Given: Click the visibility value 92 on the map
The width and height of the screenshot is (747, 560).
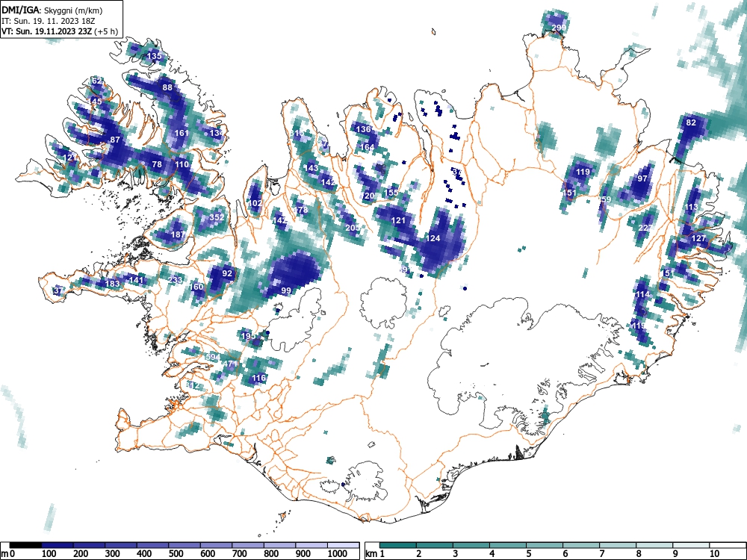Looking at the screenshot, I should coord(227,273).
